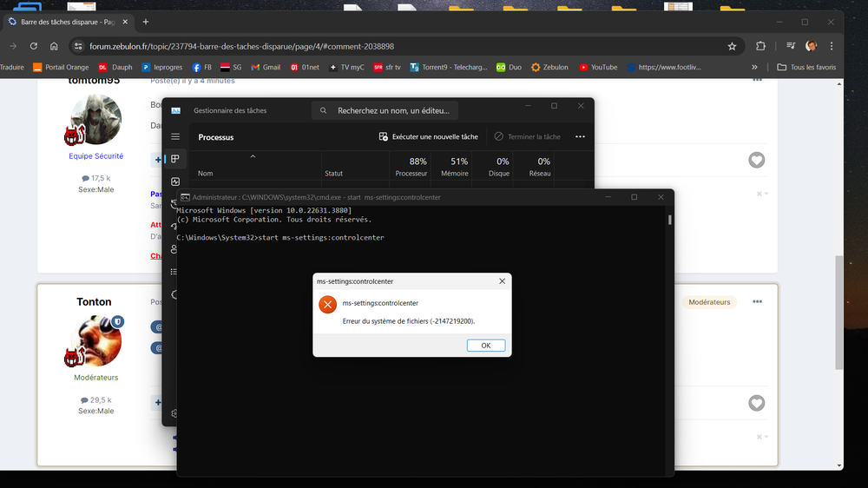Bookmark this page with the star icon
Screen dimensions: 868x488
(x=732, y=46)
